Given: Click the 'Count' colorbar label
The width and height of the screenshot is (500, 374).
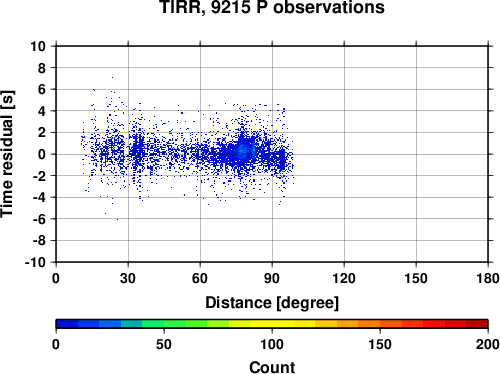Looking at the screenshot, I should [272, 367].
